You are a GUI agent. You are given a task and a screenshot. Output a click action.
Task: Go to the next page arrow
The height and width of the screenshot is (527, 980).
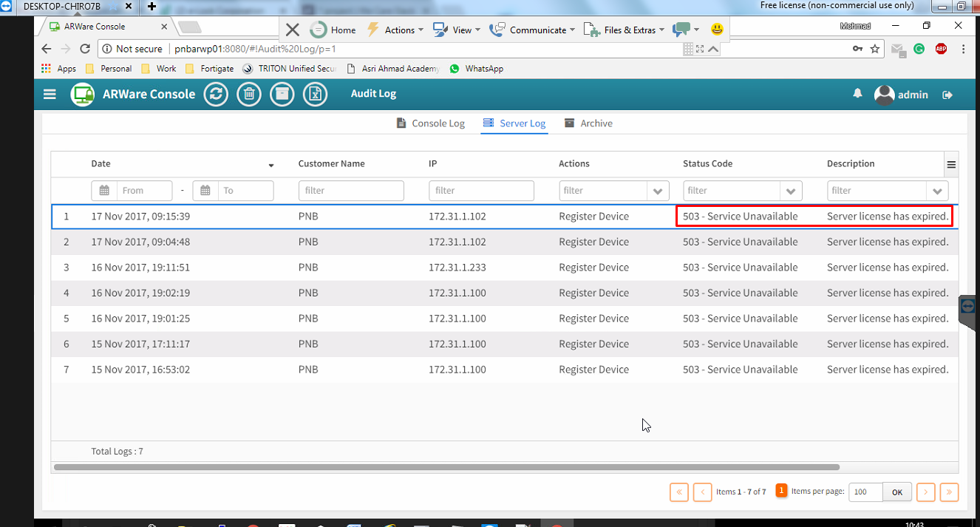(x=925, y=492)
